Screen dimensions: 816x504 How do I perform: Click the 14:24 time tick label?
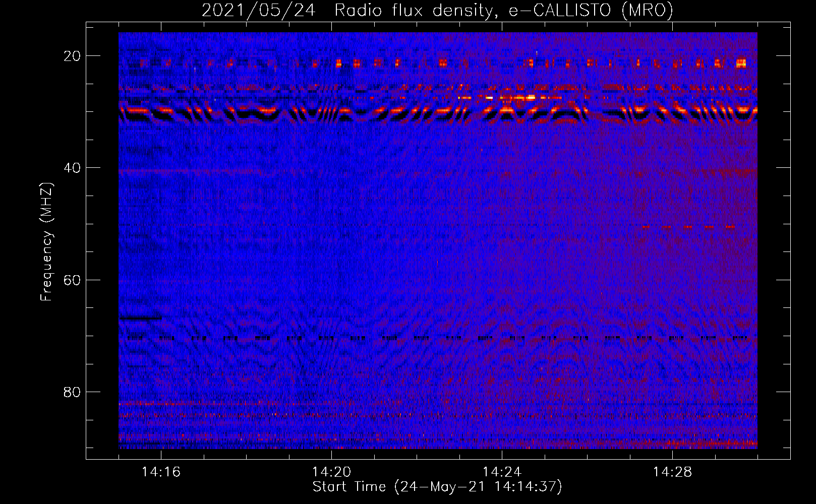tap(502, 472)
